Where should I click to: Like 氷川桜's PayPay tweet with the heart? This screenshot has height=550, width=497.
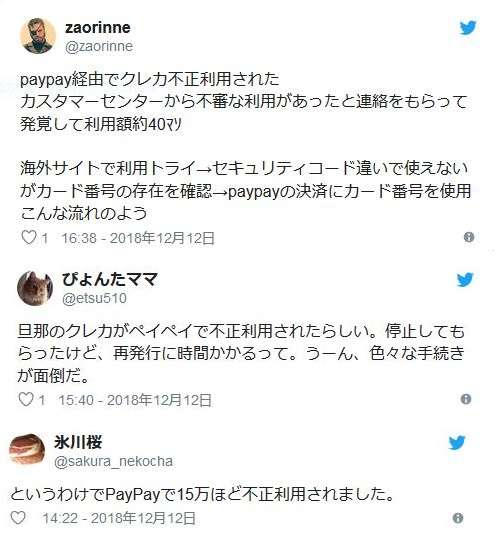[18, 518]
